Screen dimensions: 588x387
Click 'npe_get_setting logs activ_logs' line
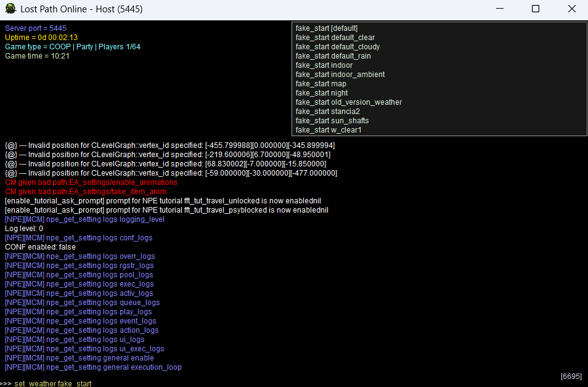coord(79,293)
